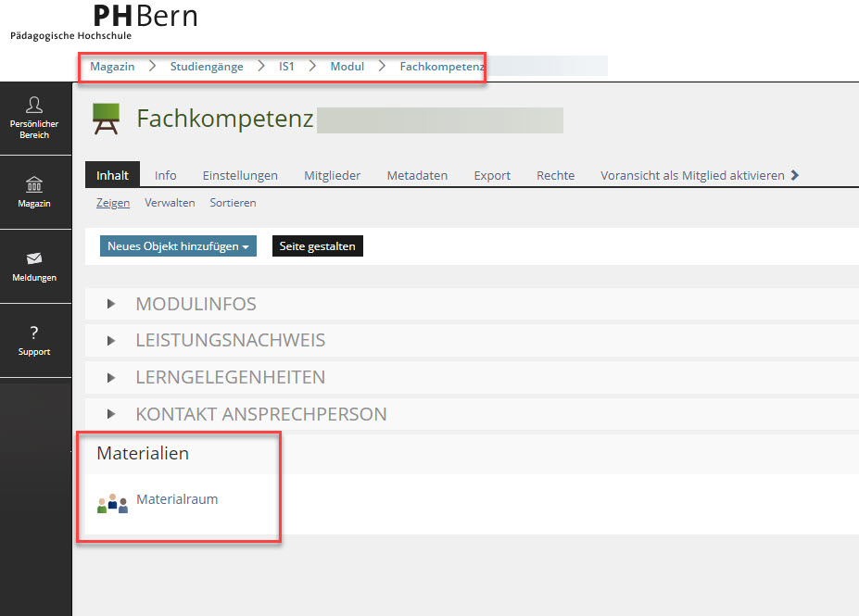Select the Verwalten sub-tab
The width and height of the screenshot is (859, 616).
pos(170,203)
